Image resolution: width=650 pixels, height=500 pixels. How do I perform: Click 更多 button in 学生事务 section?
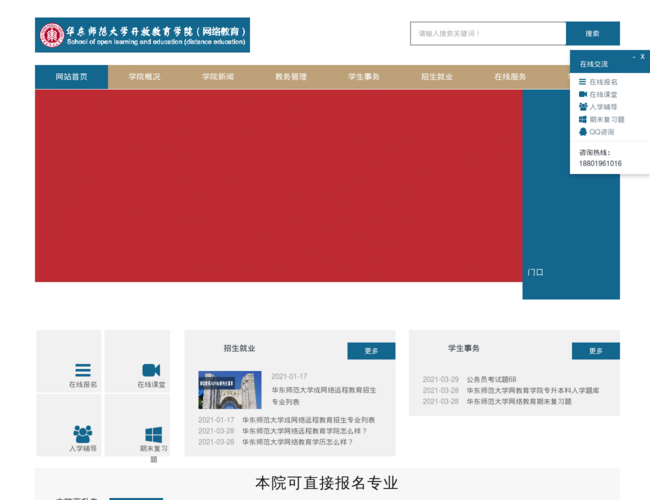click(595, 351)
